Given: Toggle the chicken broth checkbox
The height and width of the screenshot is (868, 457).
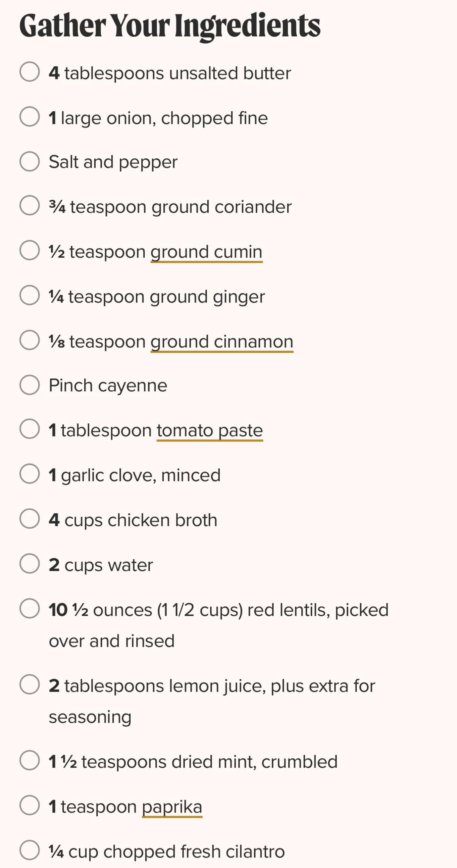Looking at the screenshot, I should (x=30, y=519).
